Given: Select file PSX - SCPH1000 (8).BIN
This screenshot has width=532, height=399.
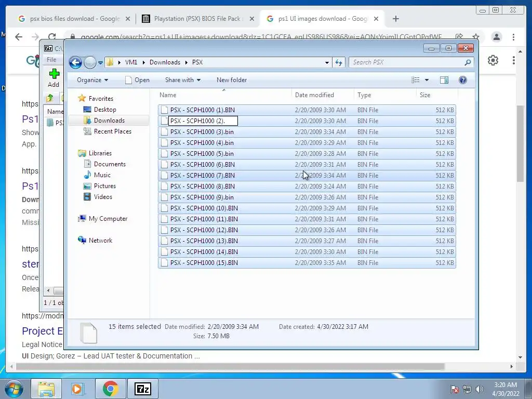Looking at the screenshot, I should tap(307, 187).
